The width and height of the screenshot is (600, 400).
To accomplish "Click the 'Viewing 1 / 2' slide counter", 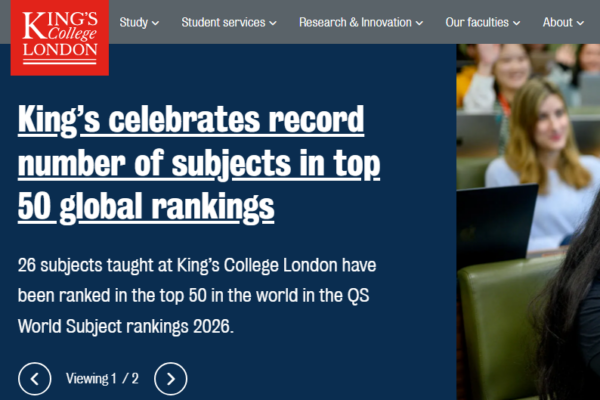I will pyautogui.click(x=102, y=379).
